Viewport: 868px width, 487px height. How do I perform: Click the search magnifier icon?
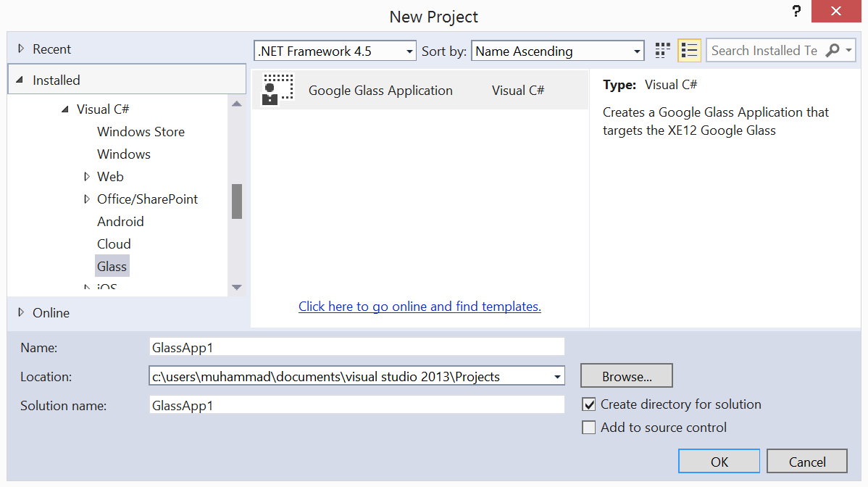pos(832,51)
